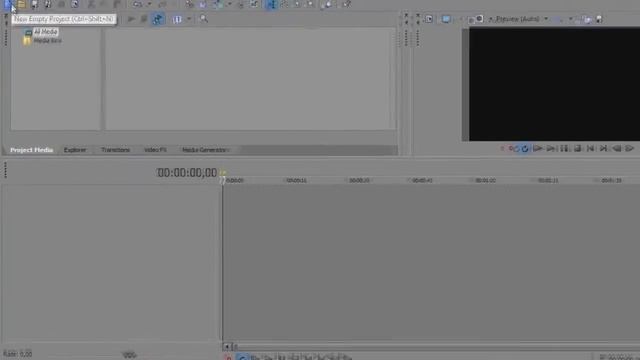Switch to the Project Media tab
The image size is (640, 360).
click(31, 150)
